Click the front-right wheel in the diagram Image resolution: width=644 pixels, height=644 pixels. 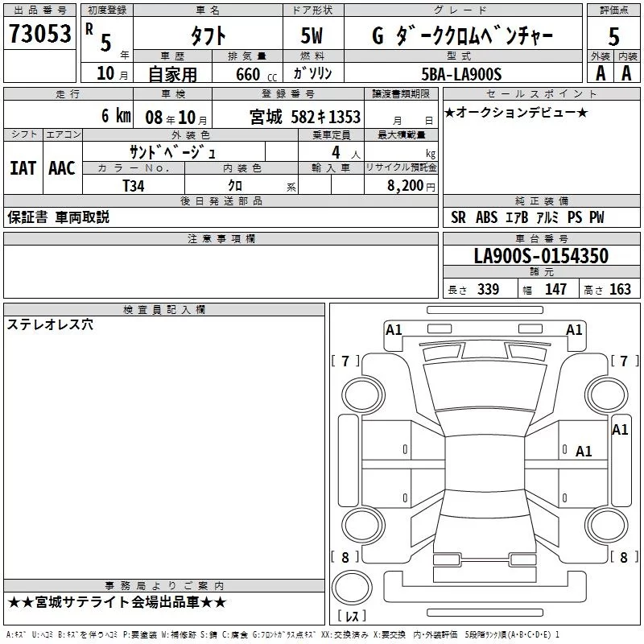[607, 394]
